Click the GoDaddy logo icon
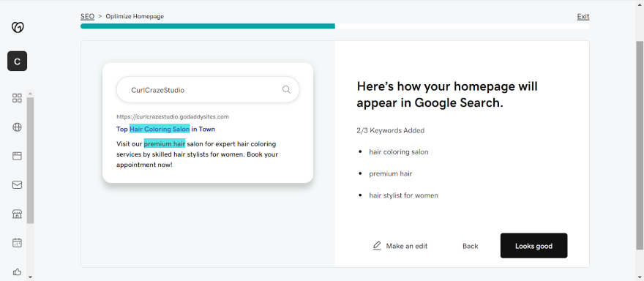Screen dimensions: 644x281 point(18,28)
